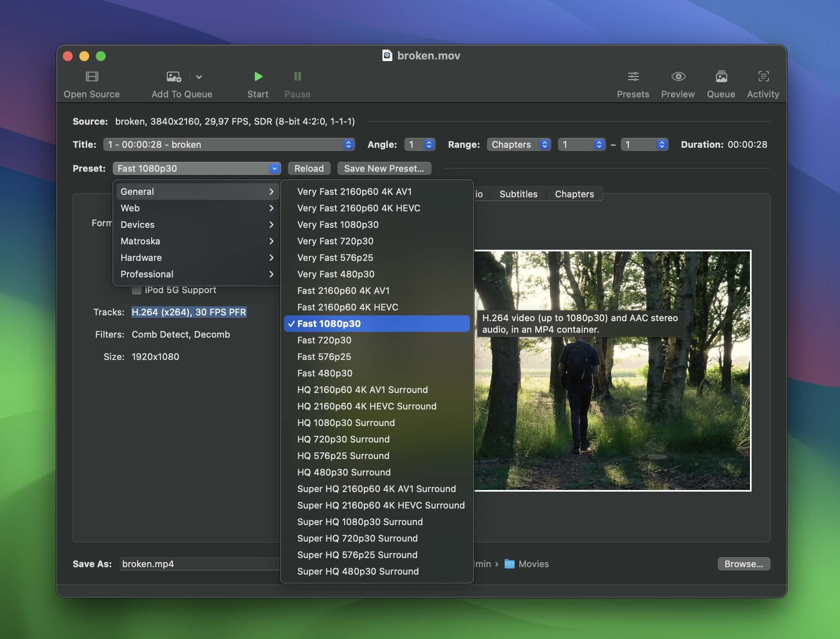Click the Reload preset button
The image size is (840, 639).
[309, 168]
